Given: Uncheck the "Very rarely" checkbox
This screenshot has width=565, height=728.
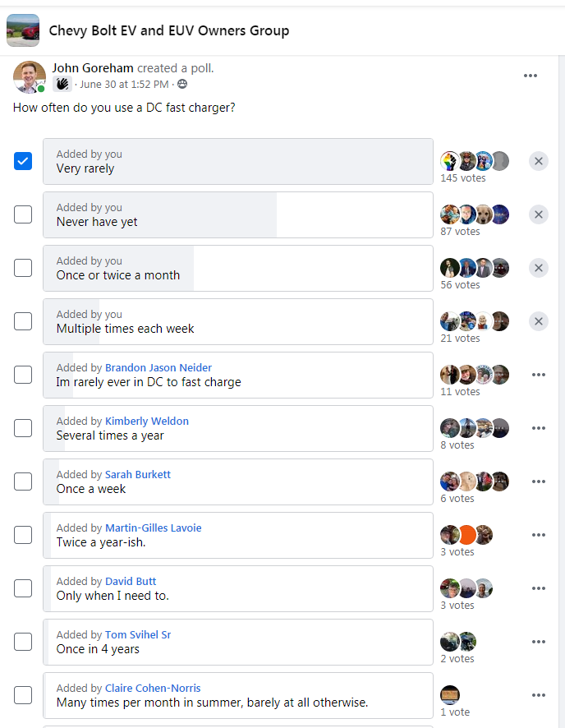Looking at the screenshot, I should point(23,161).
